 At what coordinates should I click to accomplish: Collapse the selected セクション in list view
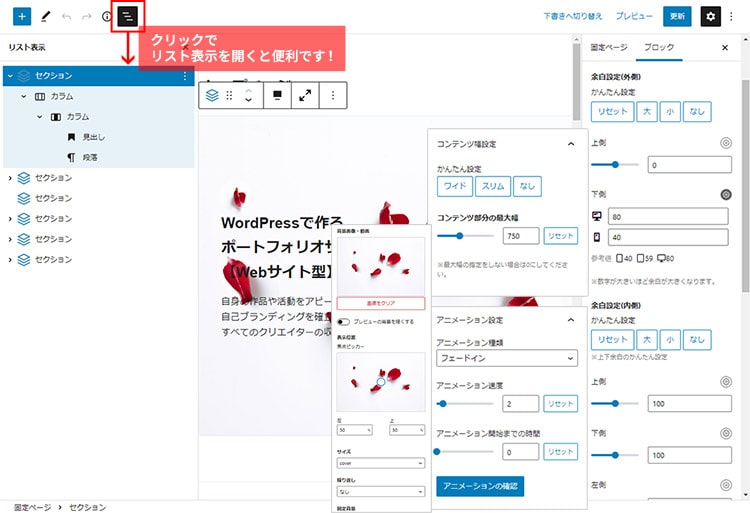10,76
